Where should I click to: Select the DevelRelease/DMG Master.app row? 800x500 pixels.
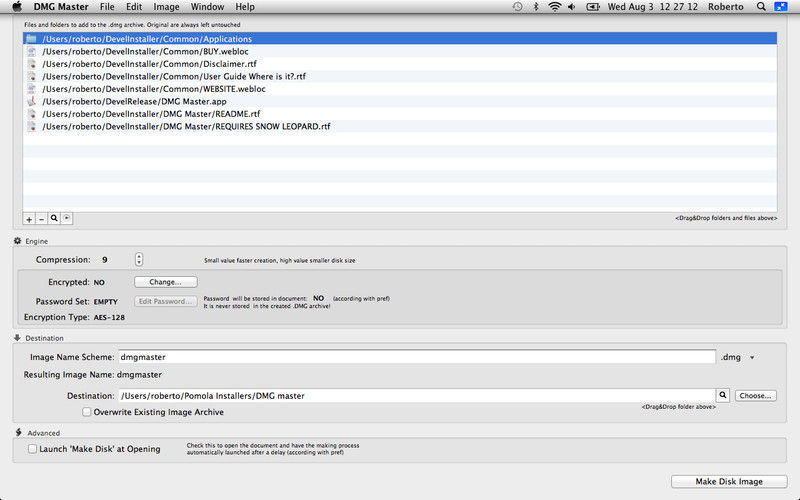coord(400,101)
